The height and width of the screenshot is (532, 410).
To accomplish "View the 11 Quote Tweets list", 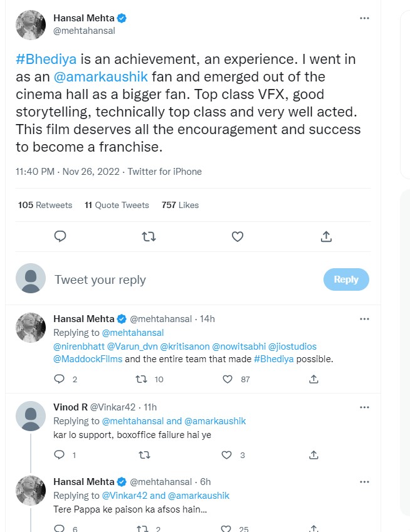I will coord(117,205).
